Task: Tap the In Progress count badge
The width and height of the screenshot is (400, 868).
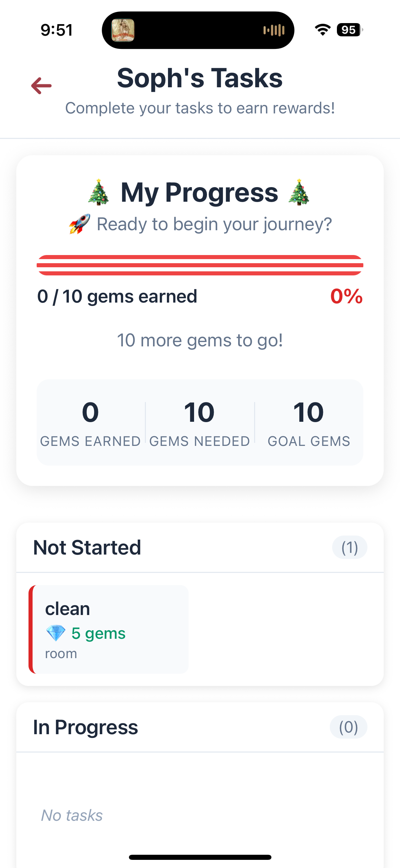Action: coord(348,727)
